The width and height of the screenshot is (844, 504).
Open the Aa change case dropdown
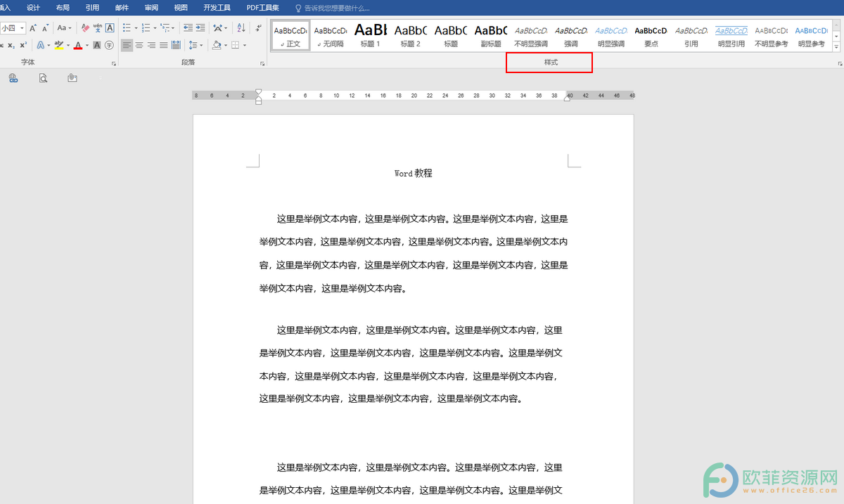64,28
